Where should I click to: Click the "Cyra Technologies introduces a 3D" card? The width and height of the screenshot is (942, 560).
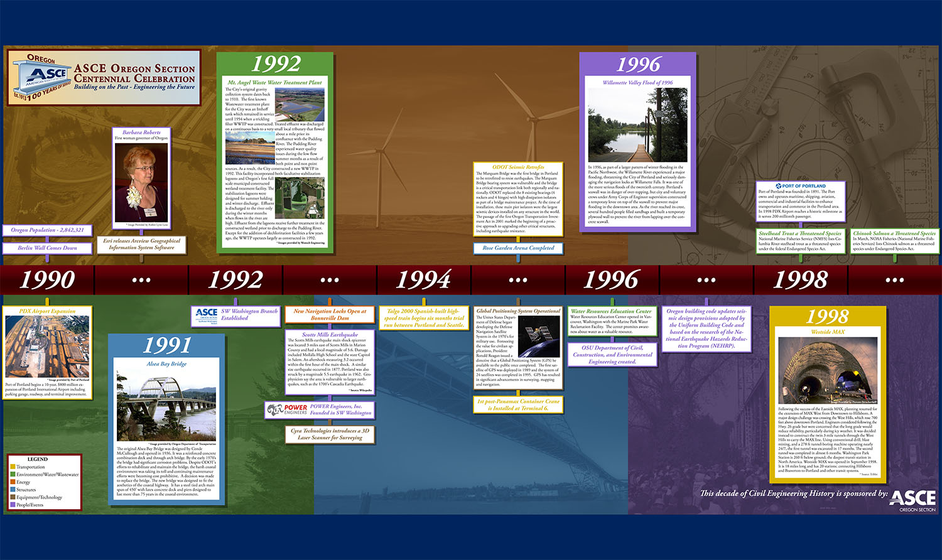point(330,434)
